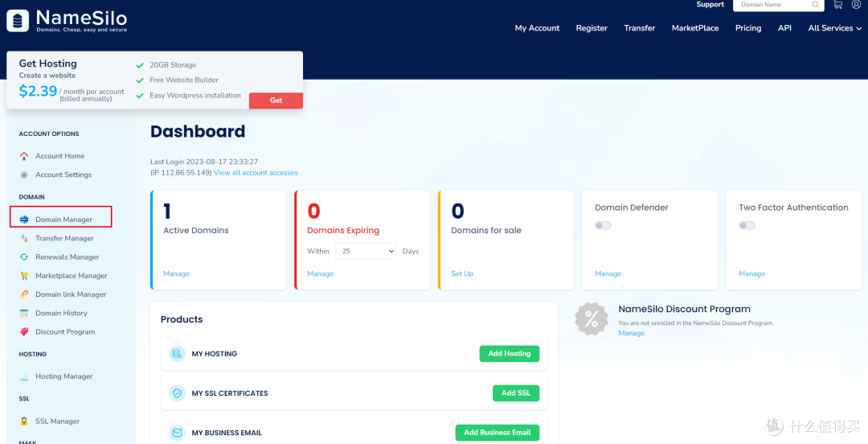The image size is (868, 444).
Task: Click the Add SSL button
Action: point(516,393)
